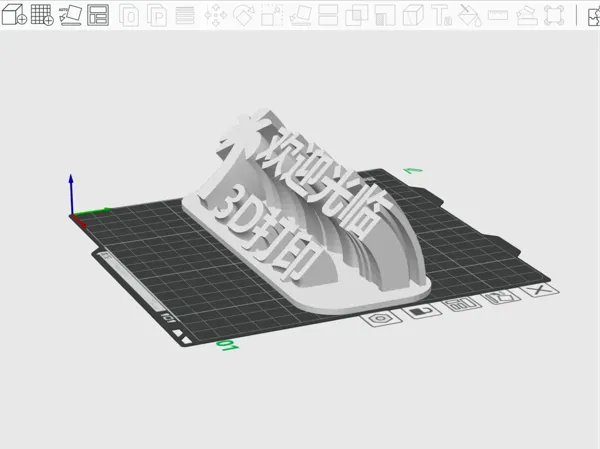600x449 pixels.
Task: Click the Add model cube icon
Action: coord(14,15)
